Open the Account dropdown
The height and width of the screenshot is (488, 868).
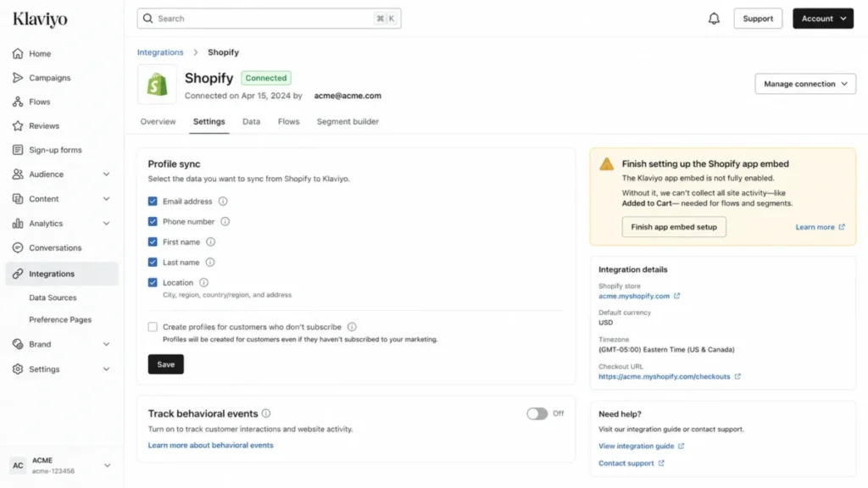(x=822, y=19)
